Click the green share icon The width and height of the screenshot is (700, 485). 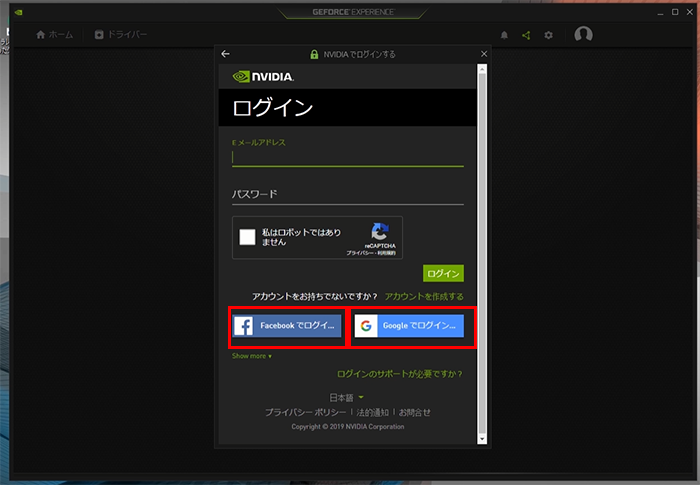coord(526,35)
